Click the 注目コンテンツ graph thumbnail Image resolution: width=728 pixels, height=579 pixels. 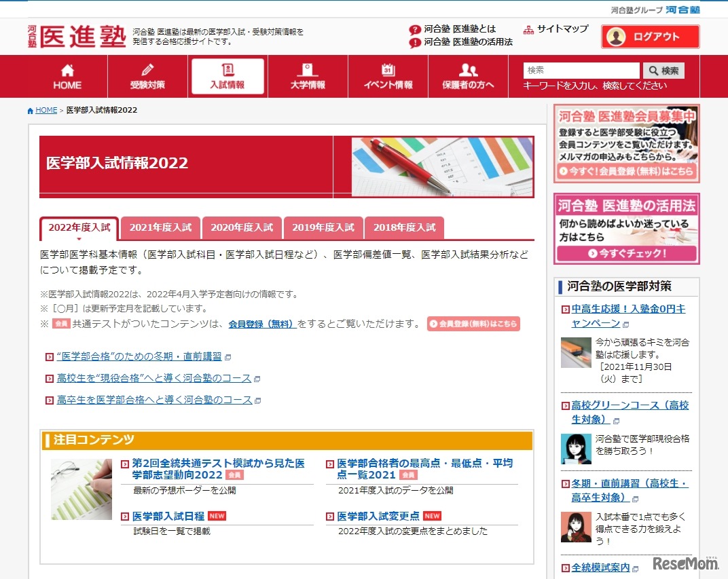[81, 489]
